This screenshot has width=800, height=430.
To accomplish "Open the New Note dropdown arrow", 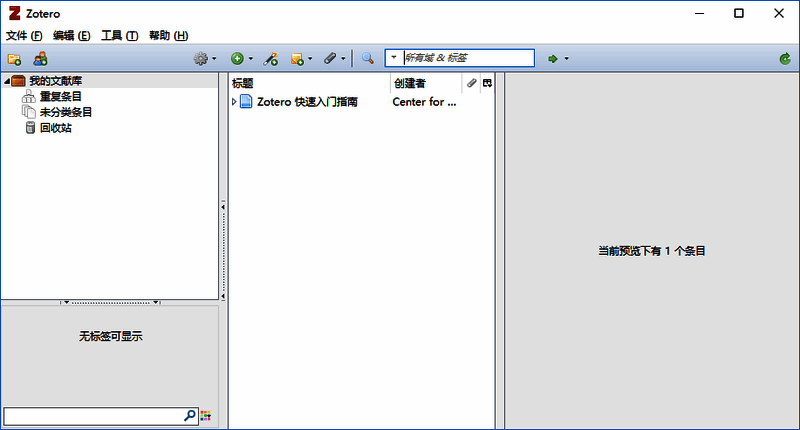I will click(310, 59).
